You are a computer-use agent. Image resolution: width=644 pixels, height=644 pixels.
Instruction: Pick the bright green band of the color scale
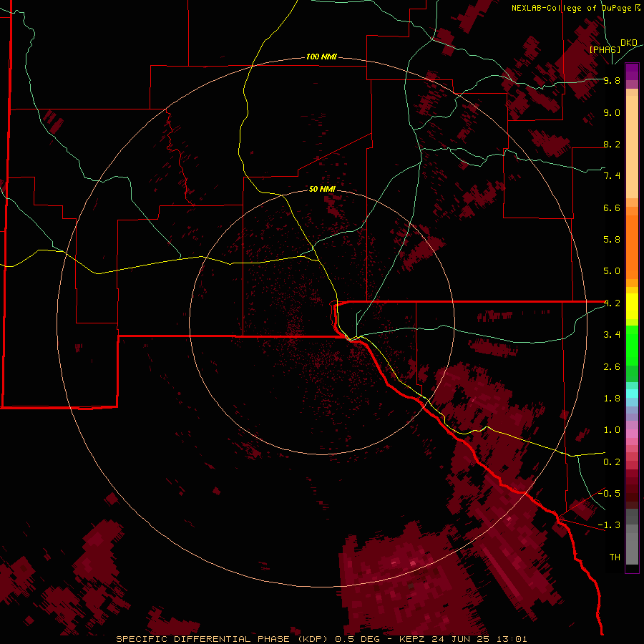632,345
